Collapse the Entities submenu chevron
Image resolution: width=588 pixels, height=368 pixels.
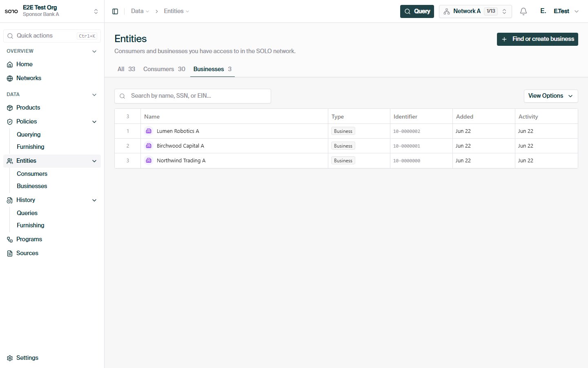(94, 161)
